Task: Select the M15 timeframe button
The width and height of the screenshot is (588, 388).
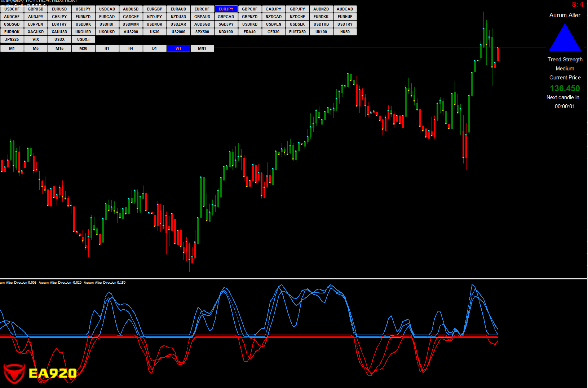Action: point(59,48)
